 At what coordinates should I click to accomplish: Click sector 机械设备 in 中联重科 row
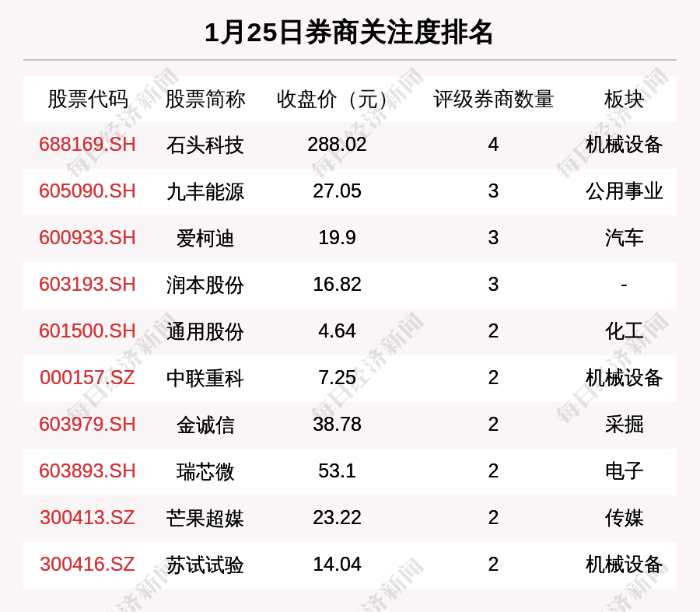click(624, 378)
